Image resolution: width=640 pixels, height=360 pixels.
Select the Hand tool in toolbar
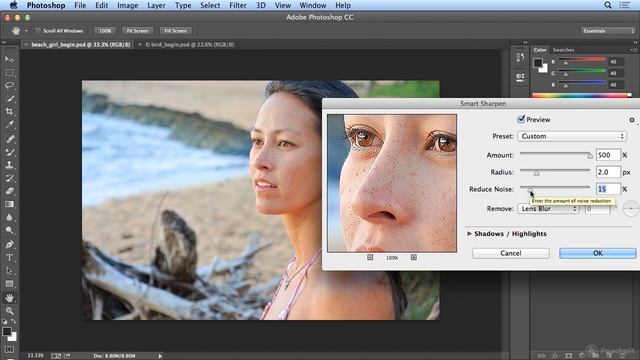point(9,298)
